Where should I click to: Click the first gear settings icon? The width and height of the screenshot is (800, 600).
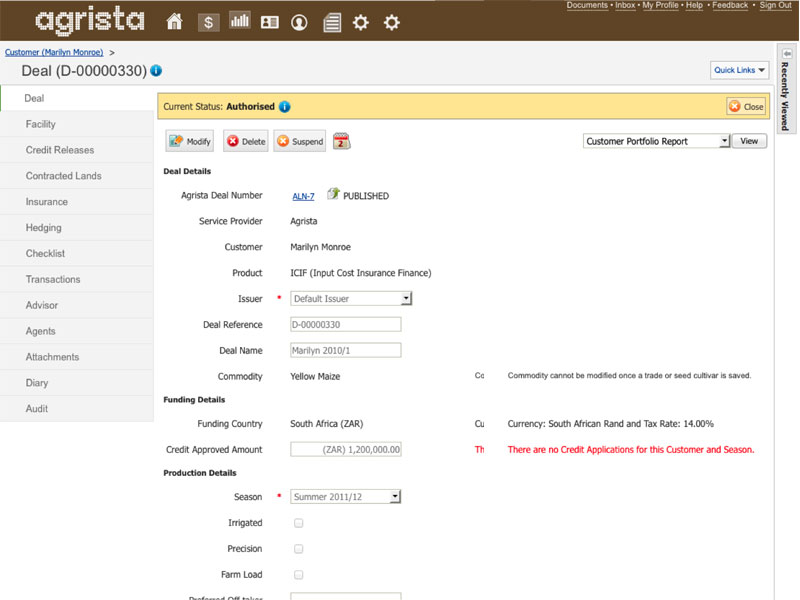(361, 22)
